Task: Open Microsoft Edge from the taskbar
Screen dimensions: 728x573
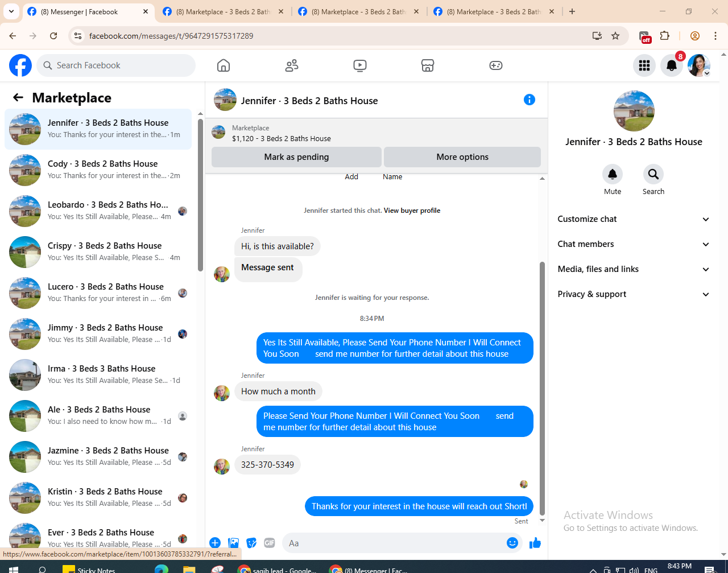Action: 162,568
